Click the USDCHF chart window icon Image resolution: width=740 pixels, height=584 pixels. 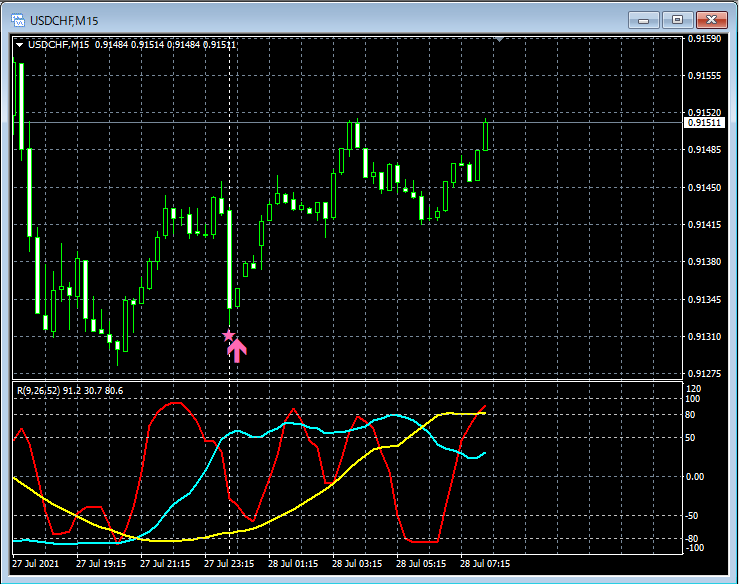(x=18, y=20)
